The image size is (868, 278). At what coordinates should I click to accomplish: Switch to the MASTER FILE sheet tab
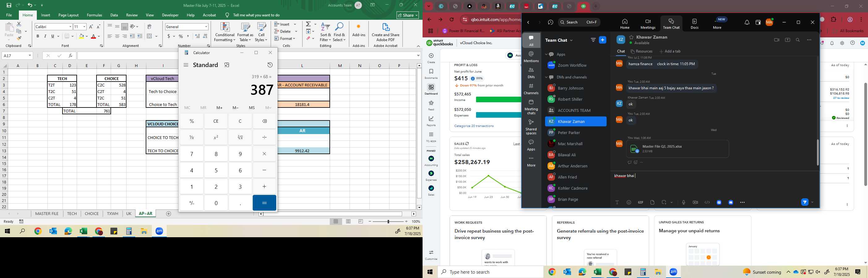(47, 214)
